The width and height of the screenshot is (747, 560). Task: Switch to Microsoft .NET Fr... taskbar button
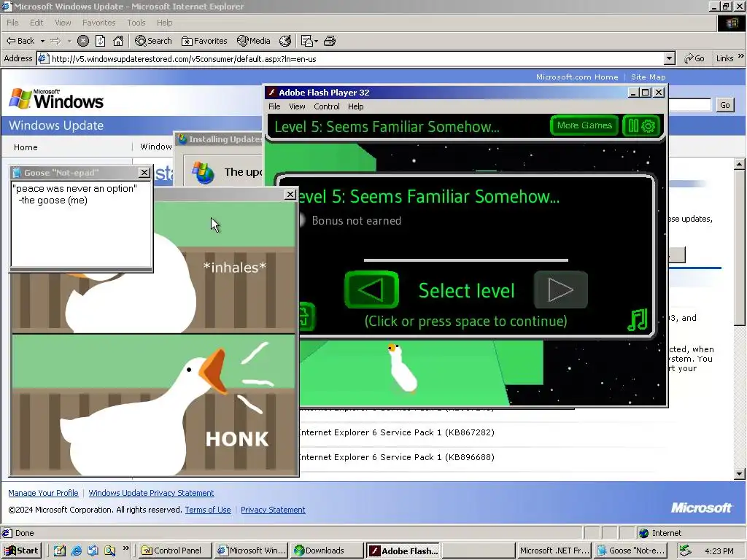[x=554, y=551]
